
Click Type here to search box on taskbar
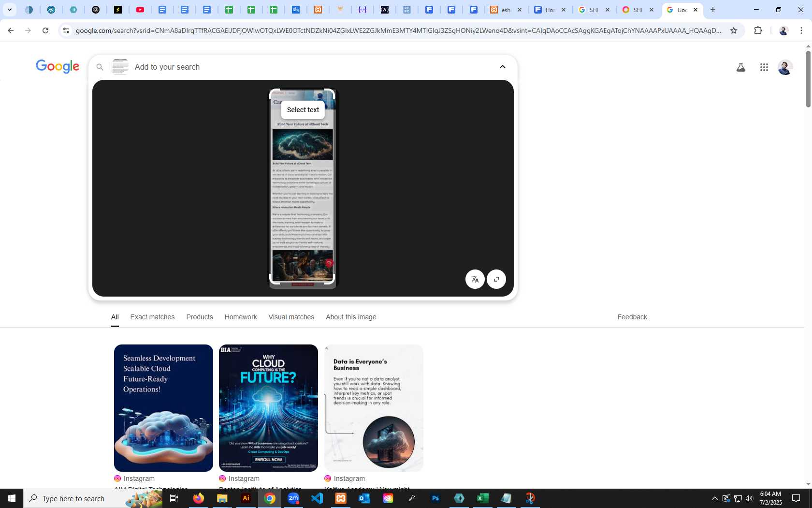tap(93, 498)
